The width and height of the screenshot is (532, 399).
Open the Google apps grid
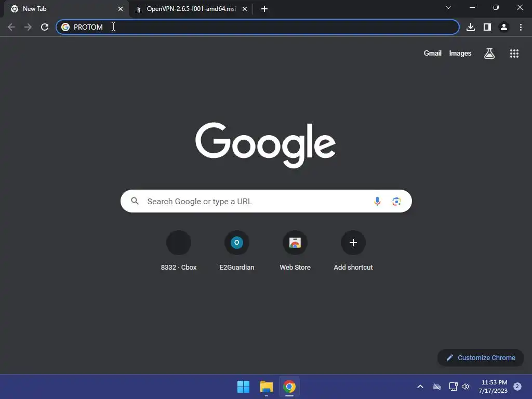point(514,54)
